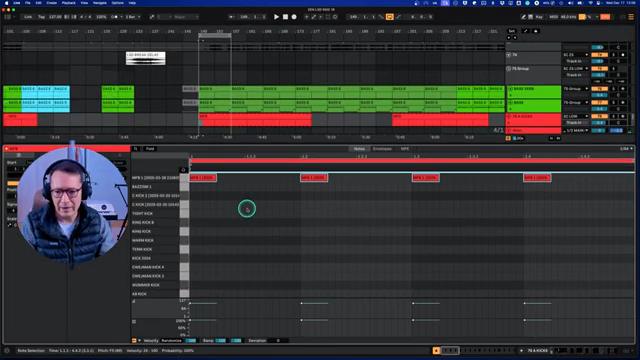Select the AB KICK pad row
The height and width of the screenshot is (360, 640).
pyautogui.click(x=155, y=294)
